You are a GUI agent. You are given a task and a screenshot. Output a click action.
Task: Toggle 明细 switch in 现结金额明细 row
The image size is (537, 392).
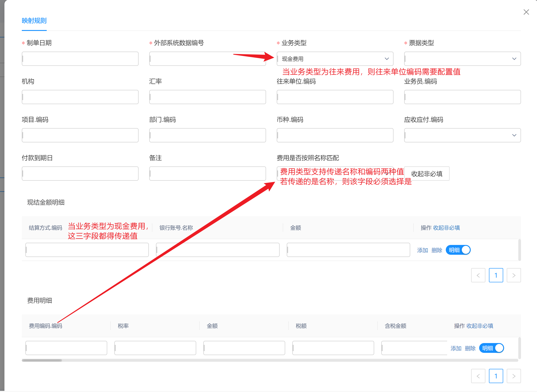click(x=458, y=250)
